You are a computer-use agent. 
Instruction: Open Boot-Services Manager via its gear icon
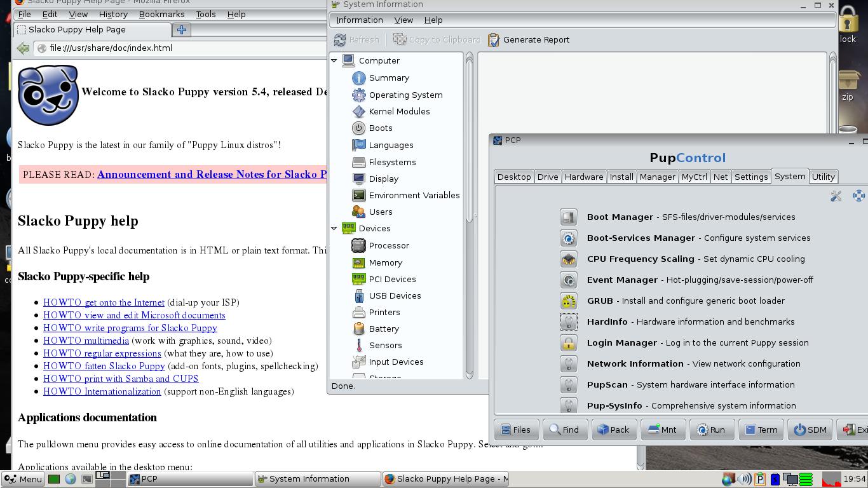coord(569,238)
